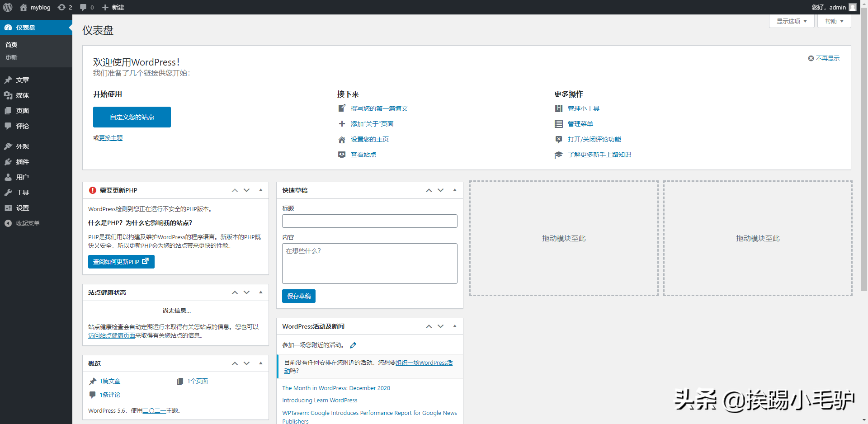The image size is (868, 424).
Task: Toggle collapse of 需要更新PHP panel
Action: (261, 190)
